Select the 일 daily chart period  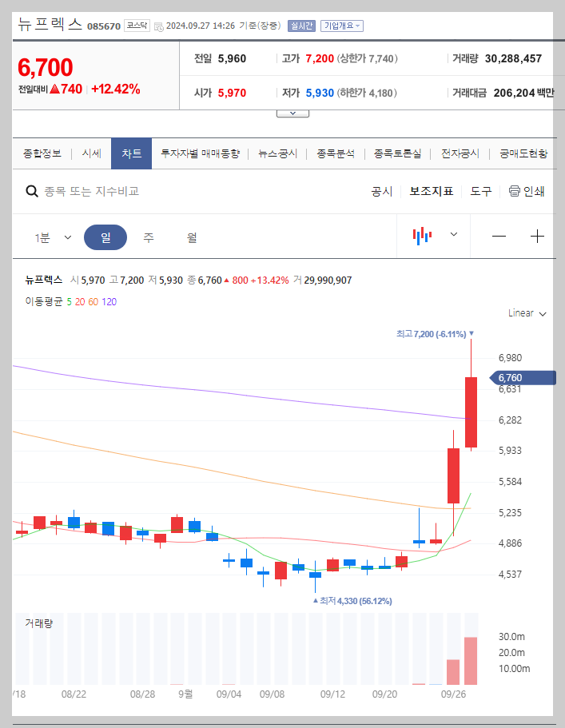(105, 236)
